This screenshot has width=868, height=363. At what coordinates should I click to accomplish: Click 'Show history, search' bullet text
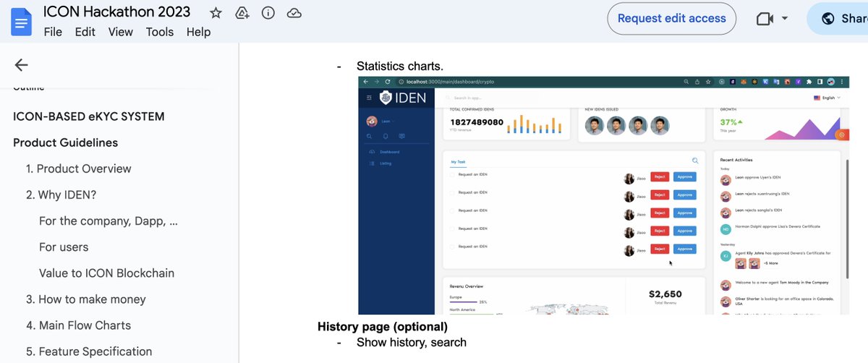coord(412,342)
